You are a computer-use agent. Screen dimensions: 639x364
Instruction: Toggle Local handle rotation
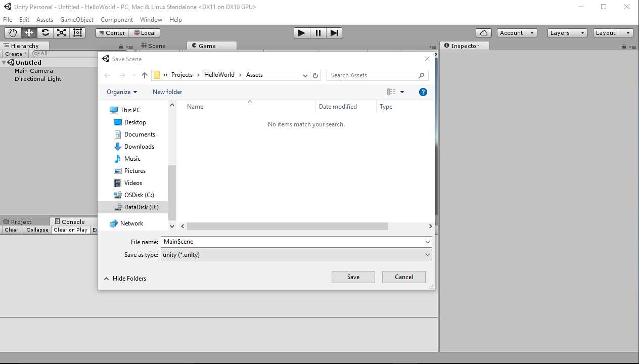pyautogui.click(x=144, y=33)
